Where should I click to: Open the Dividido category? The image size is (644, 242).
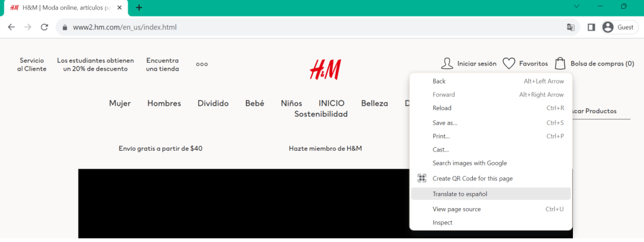click(213, 103)
